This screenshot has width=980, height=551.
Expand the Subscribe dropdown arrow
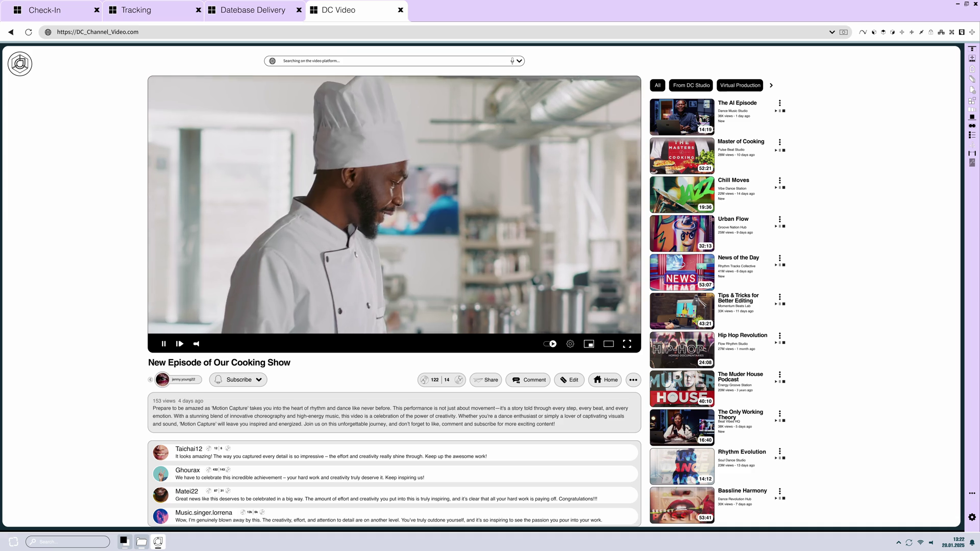click(259, 380)
